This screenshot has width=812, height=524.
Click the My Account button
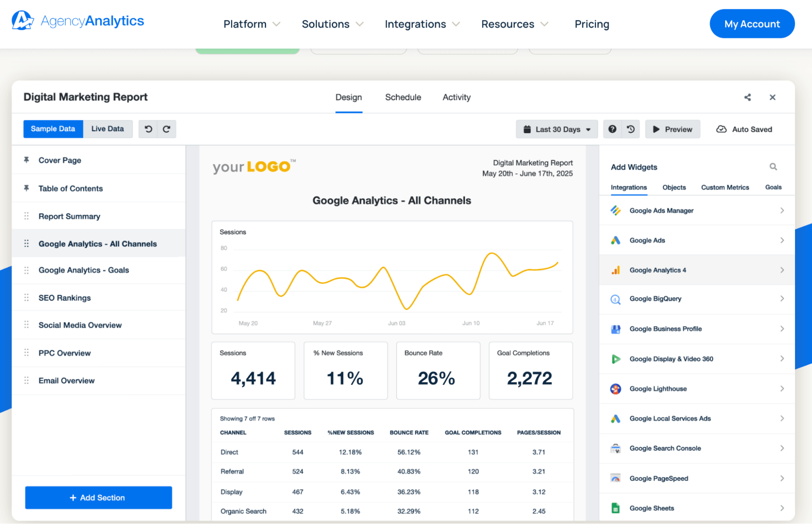point(752,24)
